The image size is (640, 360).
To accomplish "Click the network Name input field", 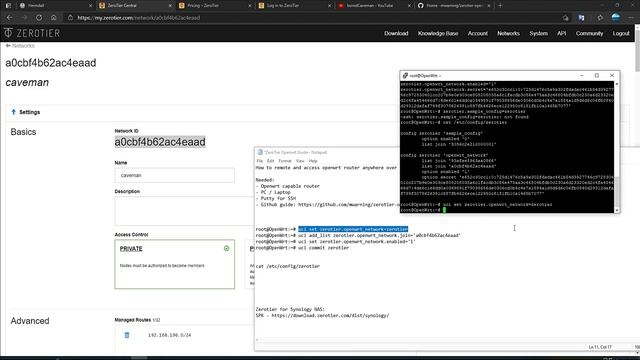I will click(175, 175).
